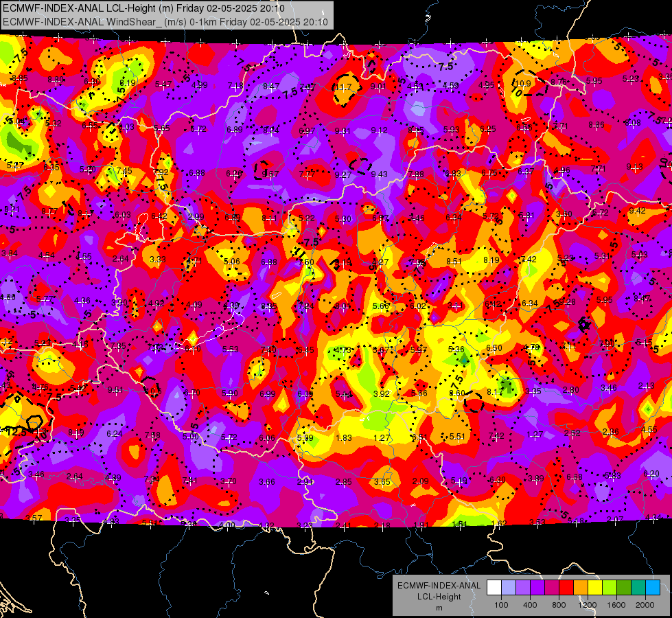This screenshot has height=618, width=672.
Task: Pick the orange legend swatch
Action: pyautogui.click(x=581, y=588)
